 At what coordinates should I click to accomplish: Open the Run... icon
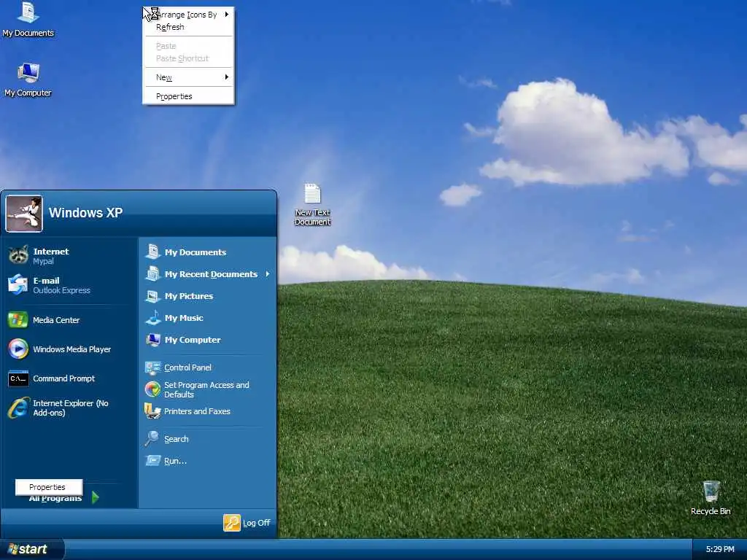153,461
